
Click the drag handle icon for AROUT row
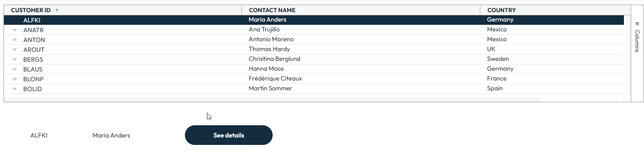coord(15,49)
